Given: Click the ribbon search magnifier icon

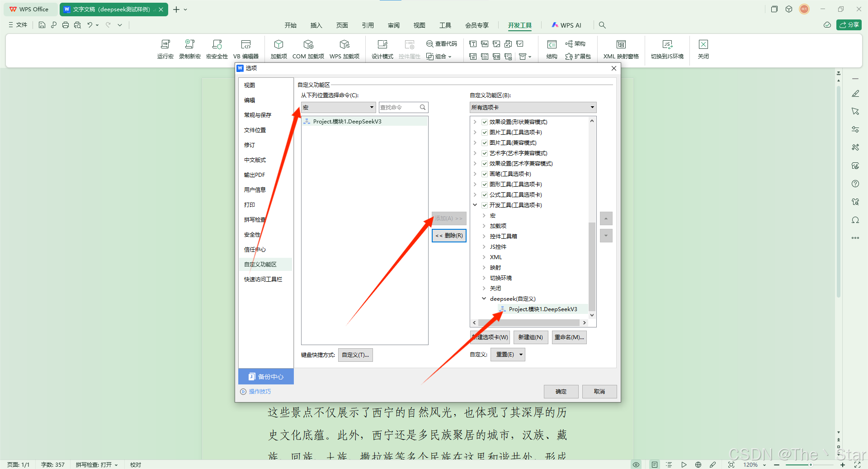Looking at the screenshot, I should coord(602,25).
